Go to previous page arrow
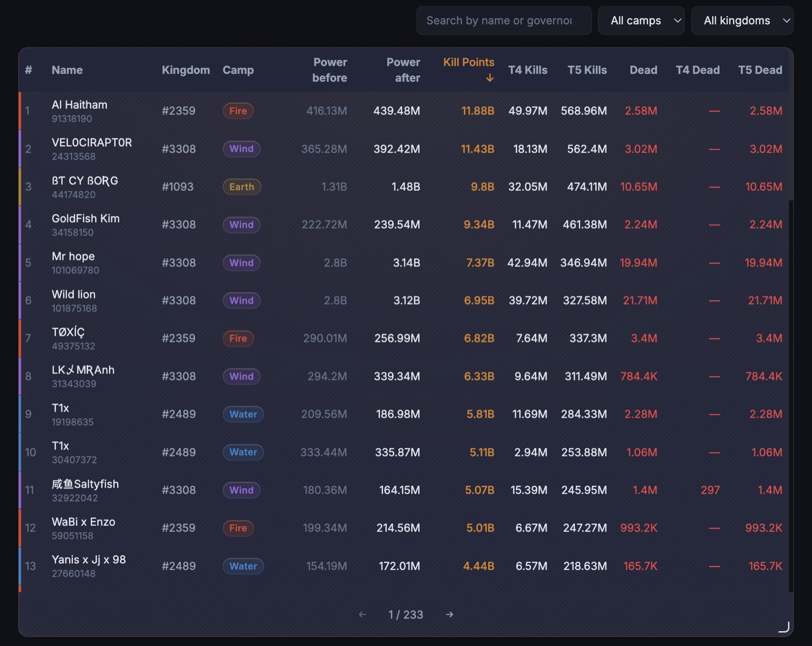 pyautogui.click(x=362, y=615)
